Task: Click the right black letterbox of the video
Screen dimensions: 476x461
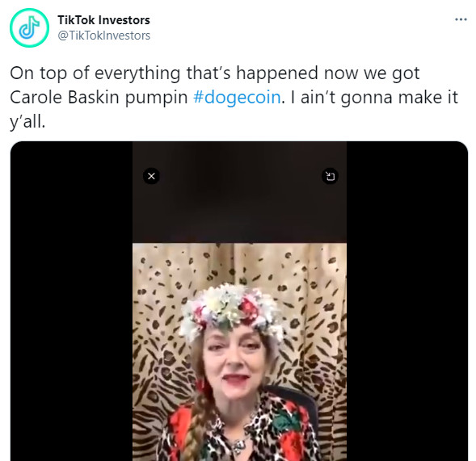Action: (x=407, y=301)
